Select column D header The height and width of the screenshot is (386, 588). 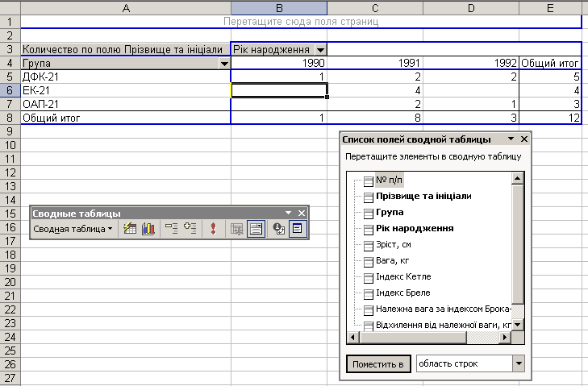(471, 8)
